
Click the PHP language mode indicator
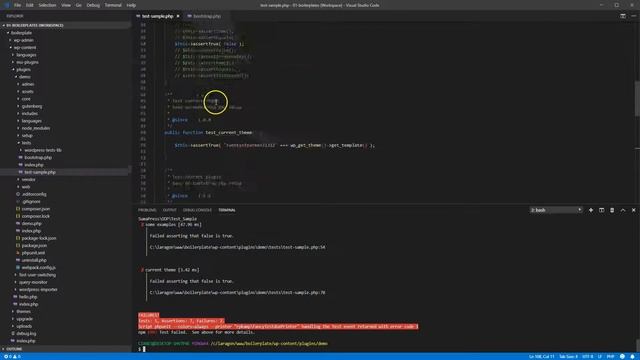coord(611,357)
